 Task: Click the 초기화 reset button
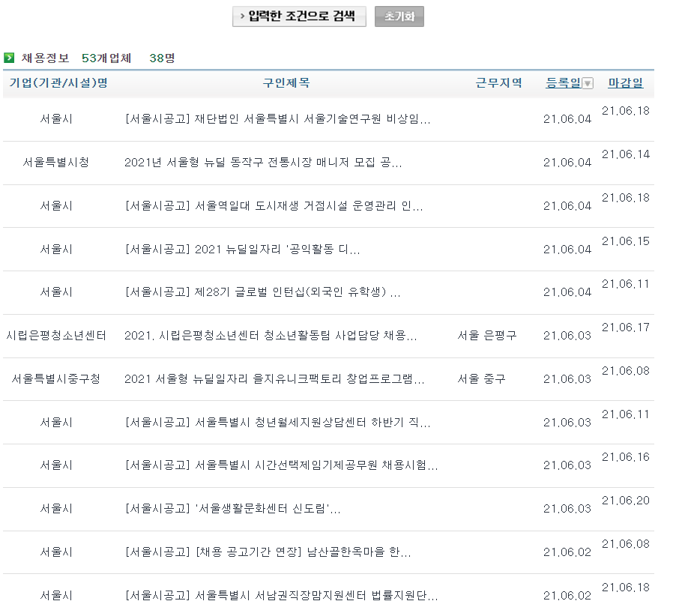click(399, 16)
